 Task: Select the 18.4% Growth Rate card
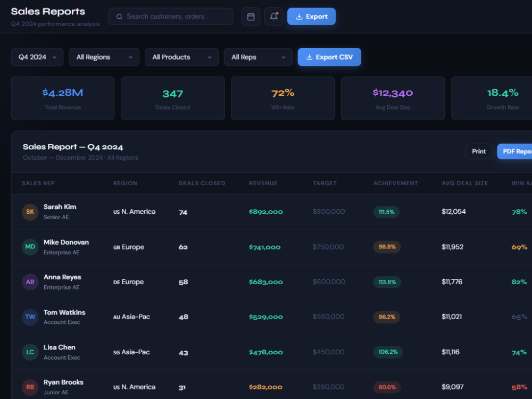[492, 98]
